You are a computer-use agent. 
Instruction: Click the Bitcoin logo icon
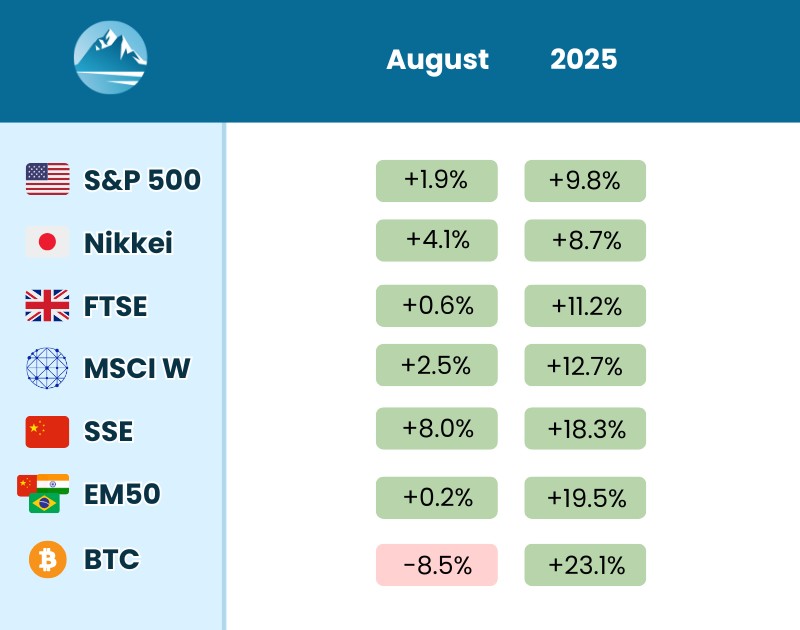coord(47,559)
